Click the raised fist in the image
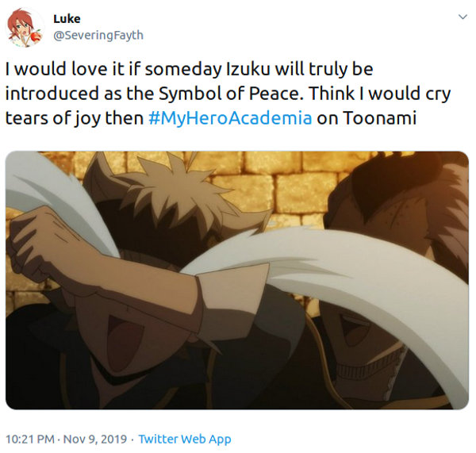Viewport: 476px width, 453px height. pos(33,240)
